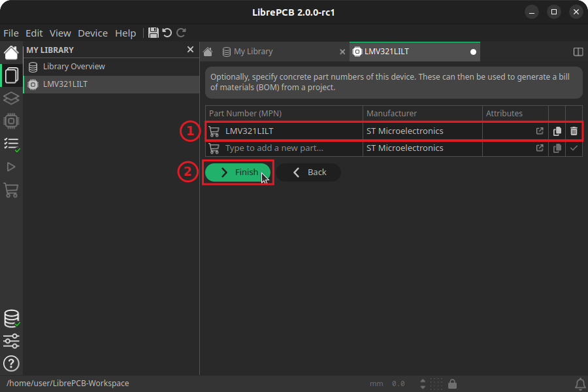Click the Finish button

pos(238,172)
